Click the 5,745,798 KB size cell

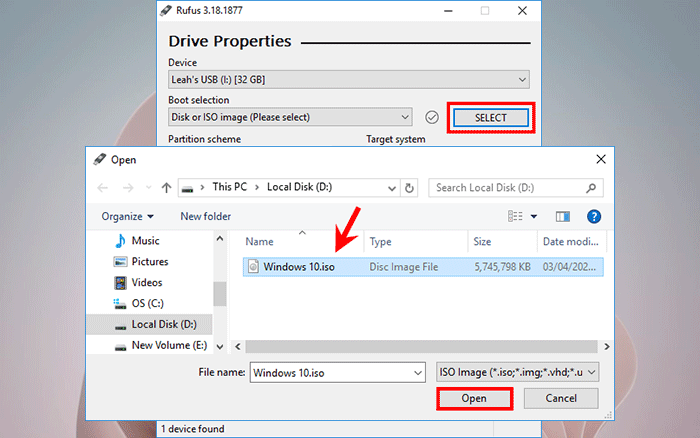click(x=502, y=267)
